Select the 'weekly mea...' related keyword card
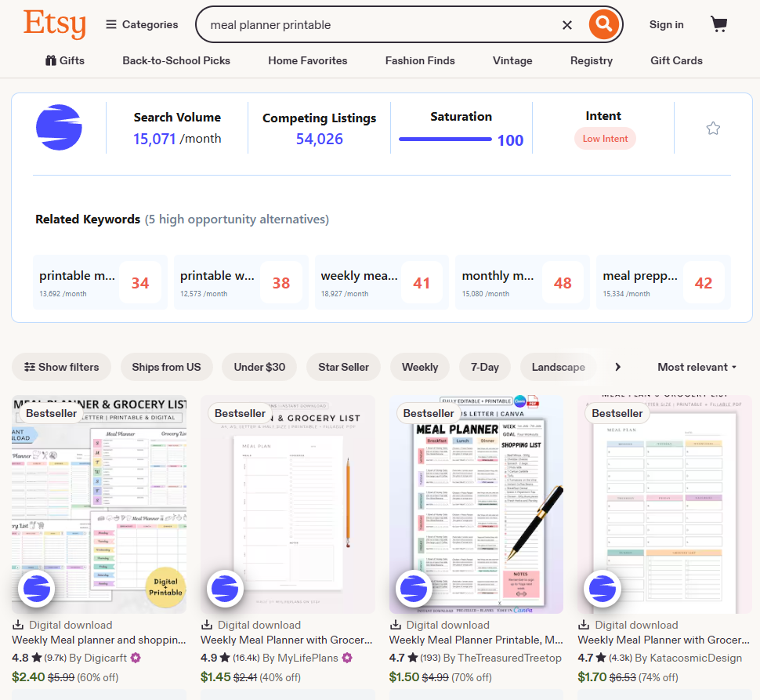Viewport: 760px width, 700px height. click(x=382, y=283)
